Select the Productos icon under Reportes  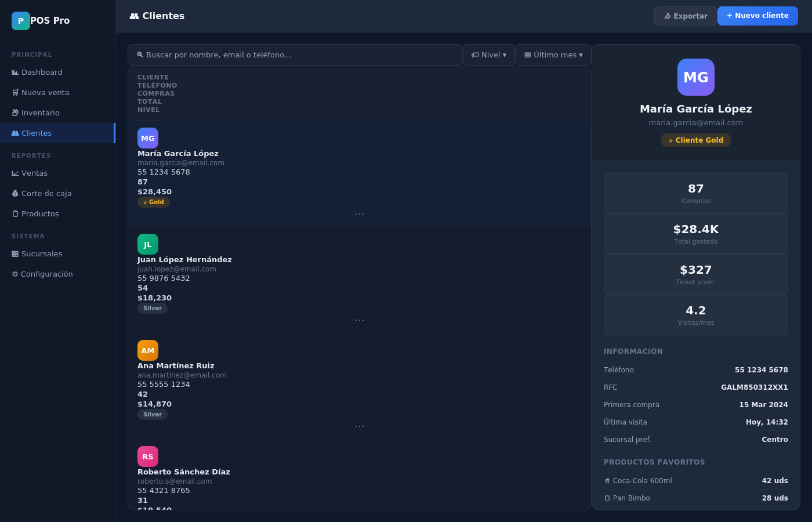(x=14, y=213)
